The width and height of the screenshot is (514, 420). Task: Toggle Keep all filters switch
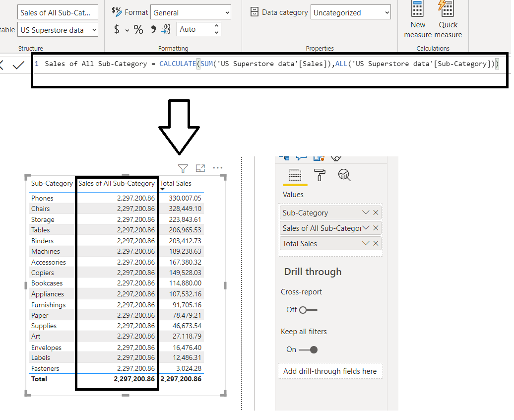click(x=308, y=350)
